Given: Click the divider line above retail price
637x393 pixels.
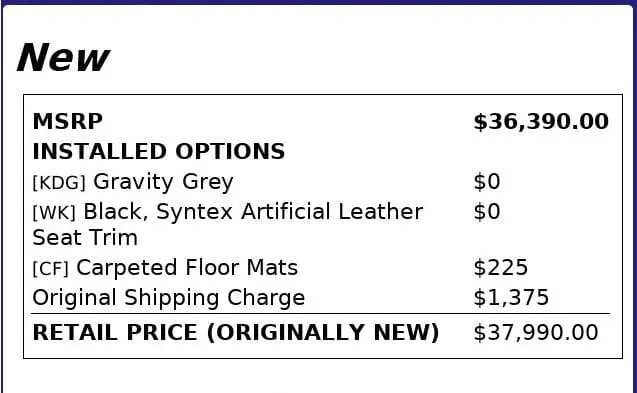Looking at the screenshot, I should coord(321,314).
